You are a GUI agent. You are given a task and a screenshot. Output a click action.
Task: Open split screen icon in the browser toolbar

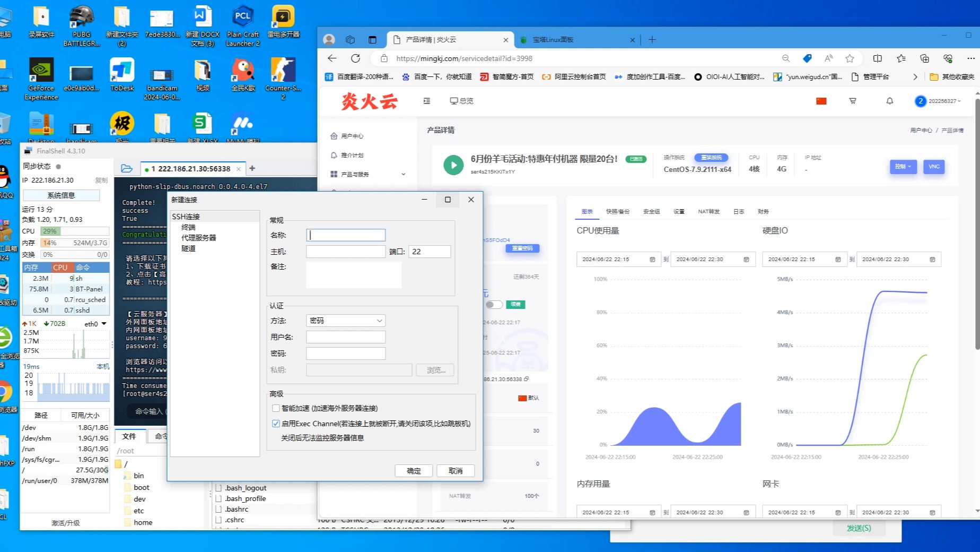pyautogui.click(x=878, y=58)
